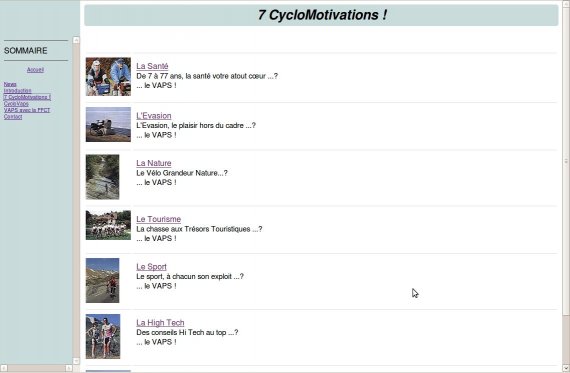Follow the La Nature link
This screenshot has height=373, width=570.
(154, 163)
